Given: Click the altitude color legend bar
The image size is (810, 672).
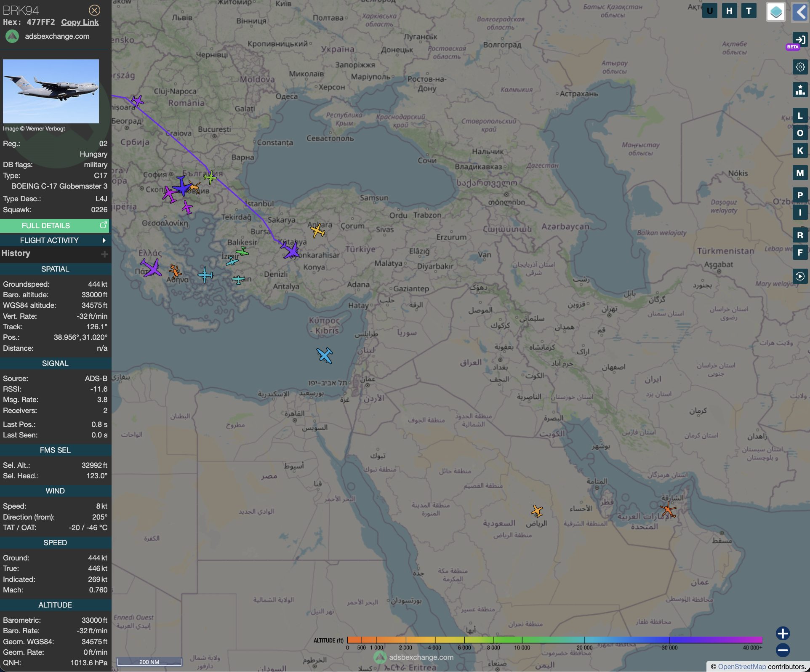Looking at the screenshot, I should tap(555, 640).
